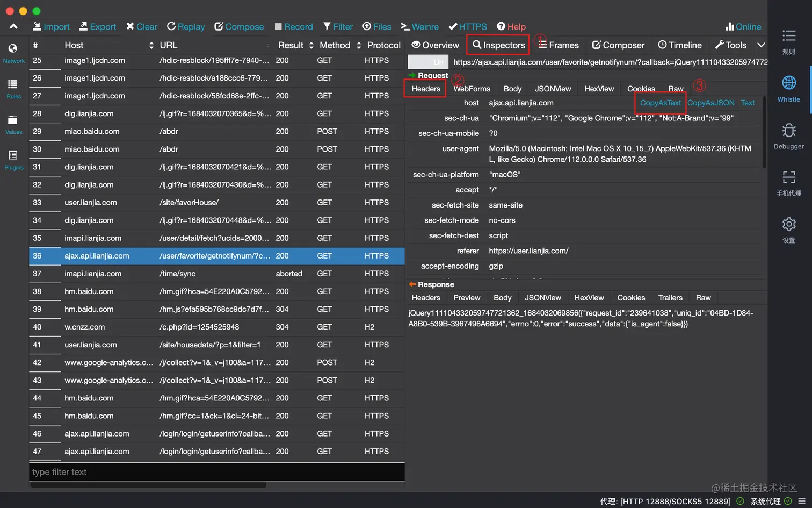Open the request HexView sub-tab

pos(599,89)
